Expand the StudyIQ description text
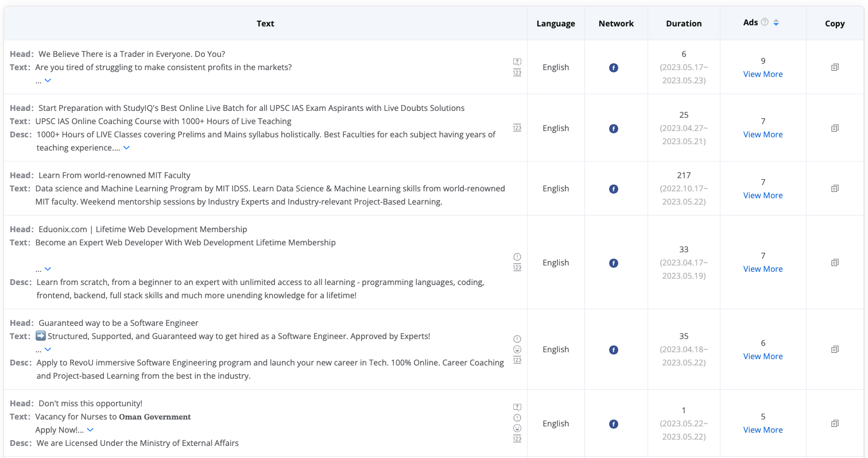The width and height of the screenshot is (868, 458). click(126, 148)
